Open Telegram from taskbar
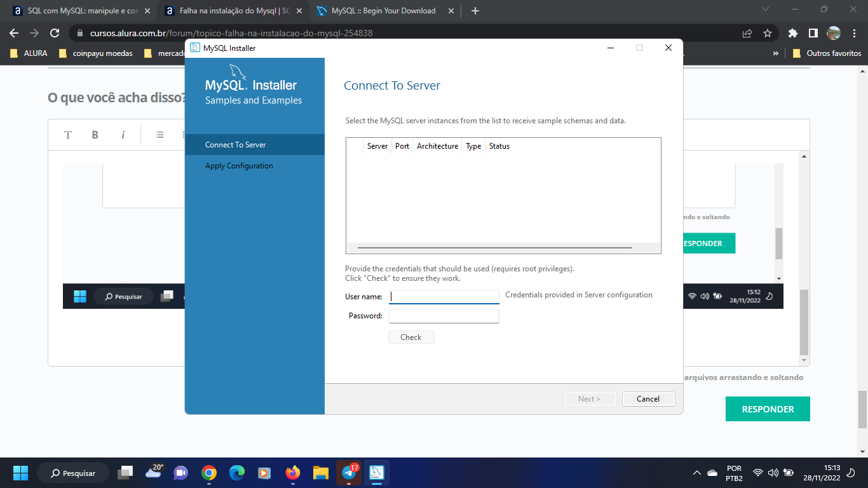The image size is (868, 488). (349, 473)
